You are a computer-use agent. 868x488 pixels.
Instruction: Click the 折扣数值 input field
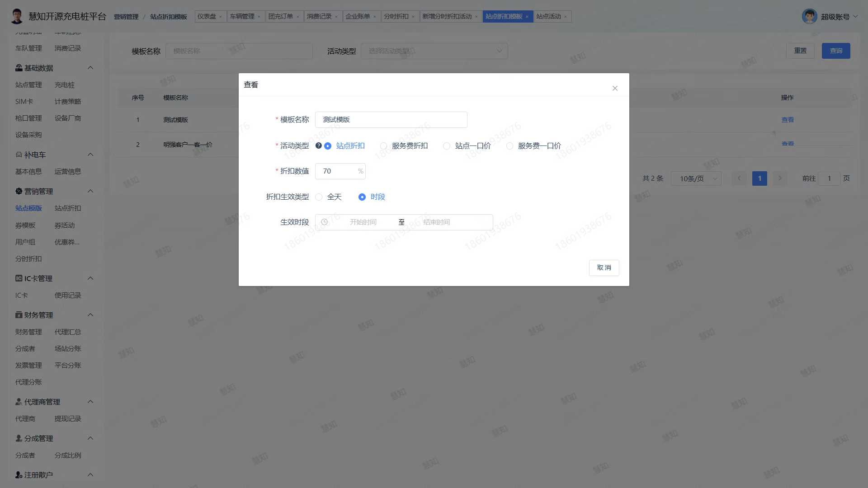pyautogui.click(x=337, y=171)
